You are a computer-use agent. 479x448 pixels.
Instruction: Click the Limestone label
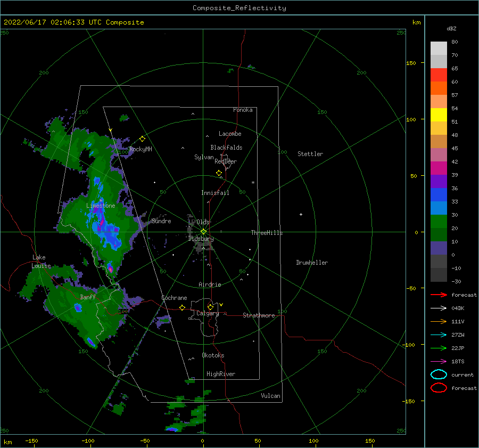[101, 206]
